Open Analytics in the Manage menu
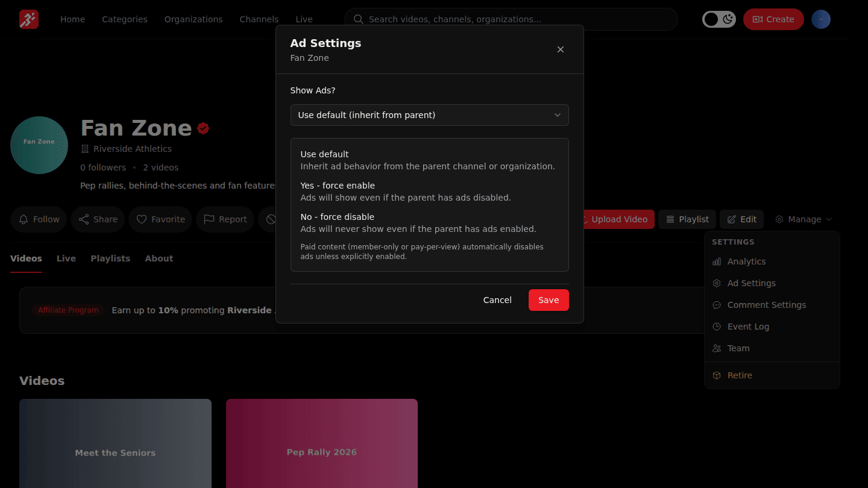The height and width of the screenshot is (488, 868). click(772, 261)
